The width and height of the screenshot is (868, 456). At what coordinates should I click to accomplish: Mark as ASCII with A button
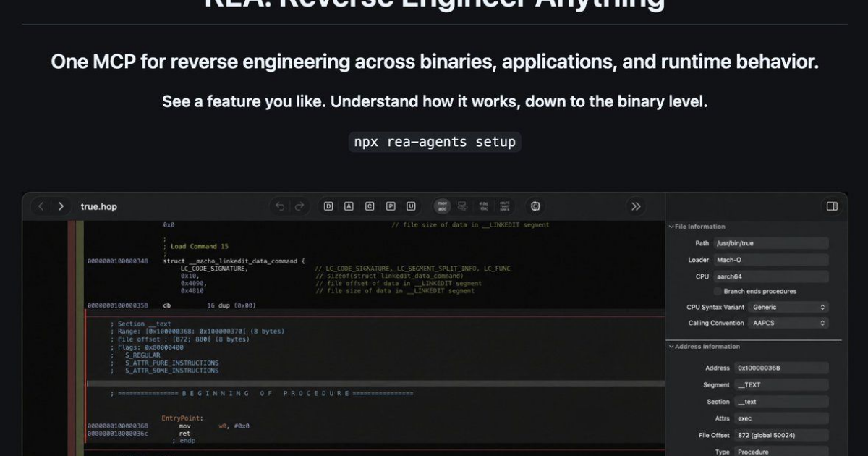click(349, 206)
